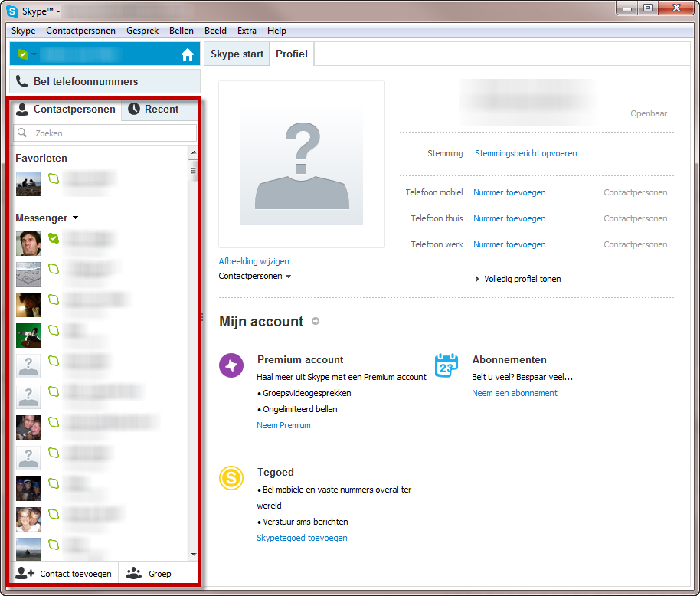Click the Afbeelding wijzigen link
The width and height of the screenshot is (700, 596).
coord(254,261)
